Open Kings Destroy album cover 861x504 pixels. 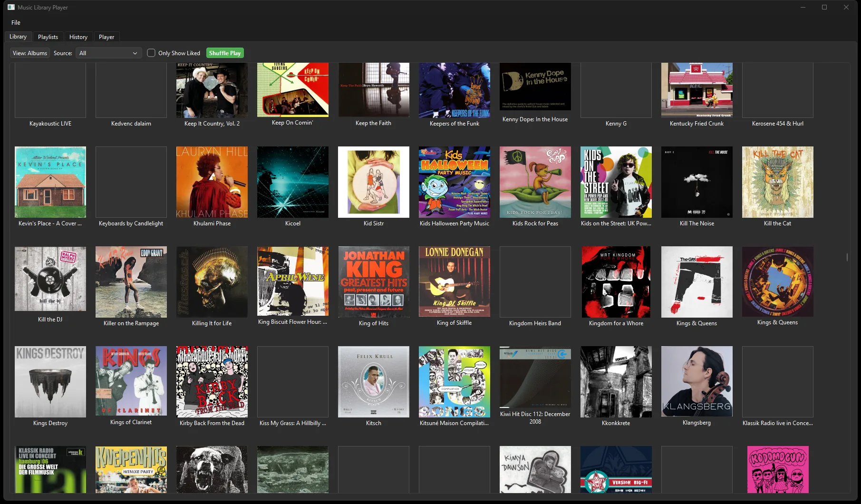(50, 382)
